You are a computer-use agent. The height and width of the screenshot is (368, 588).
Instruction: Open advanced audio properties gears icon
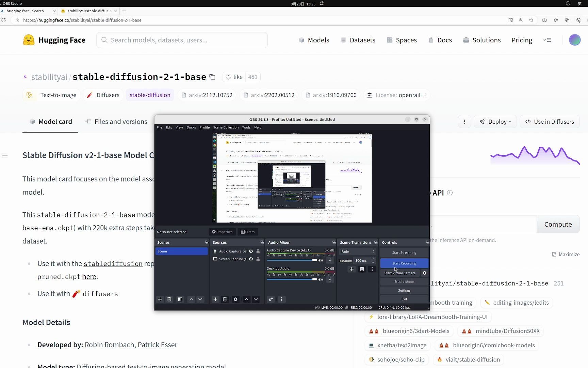[271, 299]
